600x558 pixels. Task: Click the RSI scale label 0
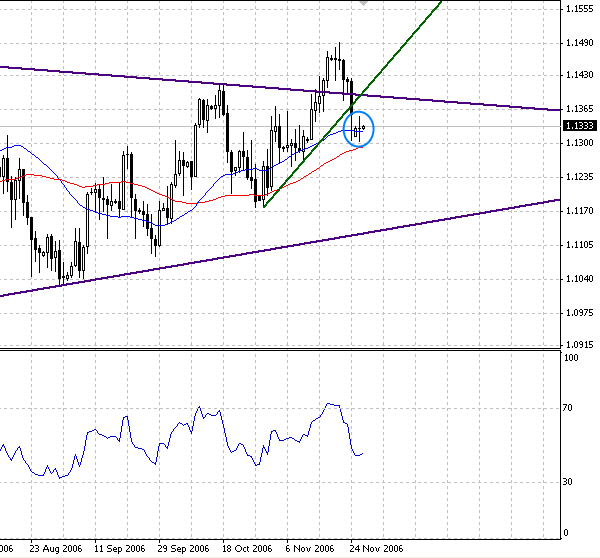(x=566, y=533)
